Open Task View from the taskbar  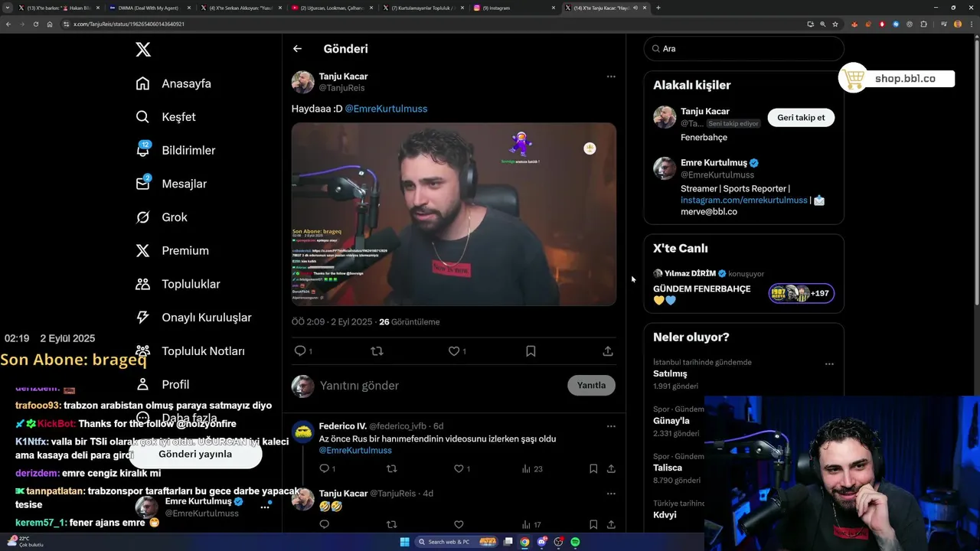tap(508, 542)
